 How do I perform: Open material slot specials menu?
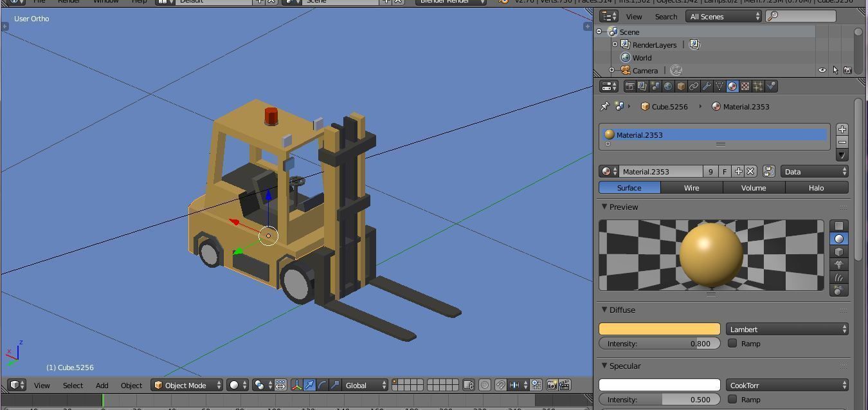point(842,155)
